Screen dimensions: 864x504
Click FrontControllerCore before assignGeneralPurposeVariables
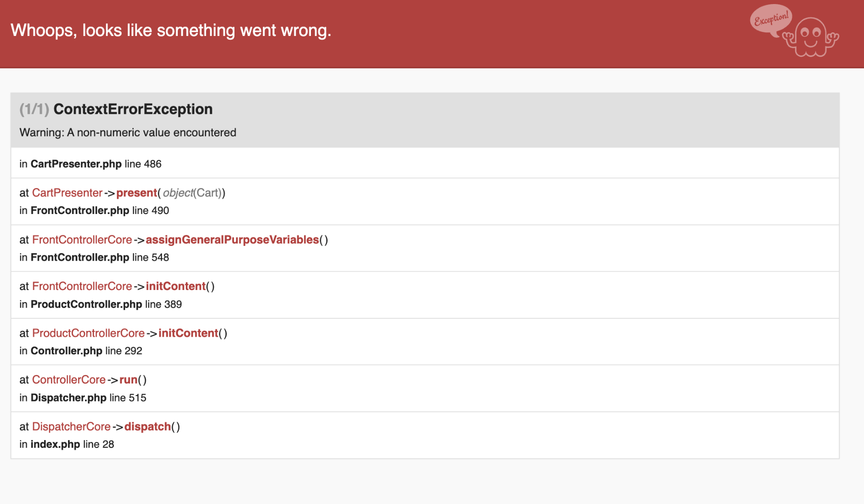click(82, 240)
